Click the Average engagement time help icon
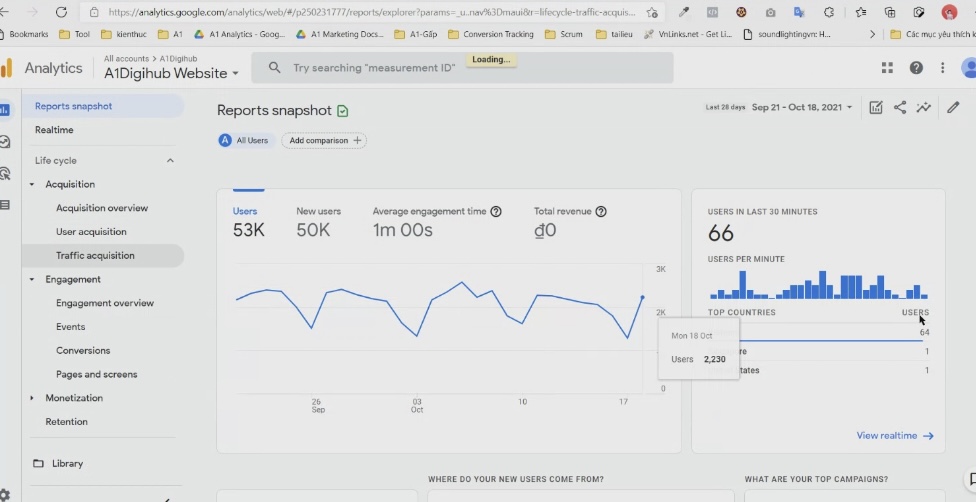This screenshot has height=502, width=976. 496,211
